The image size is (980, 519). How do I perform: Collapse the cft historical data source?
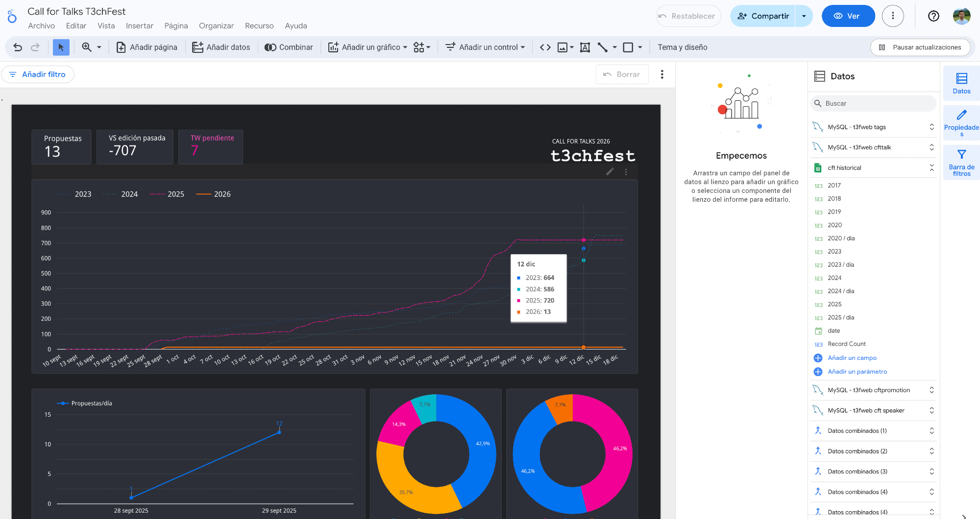point(931,168)
